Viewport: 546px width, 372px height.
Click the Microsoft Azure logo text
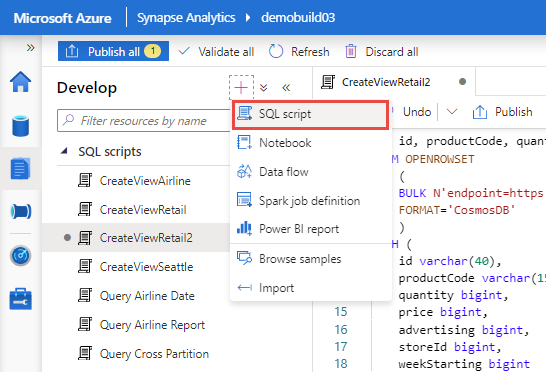tap(62, 18)
